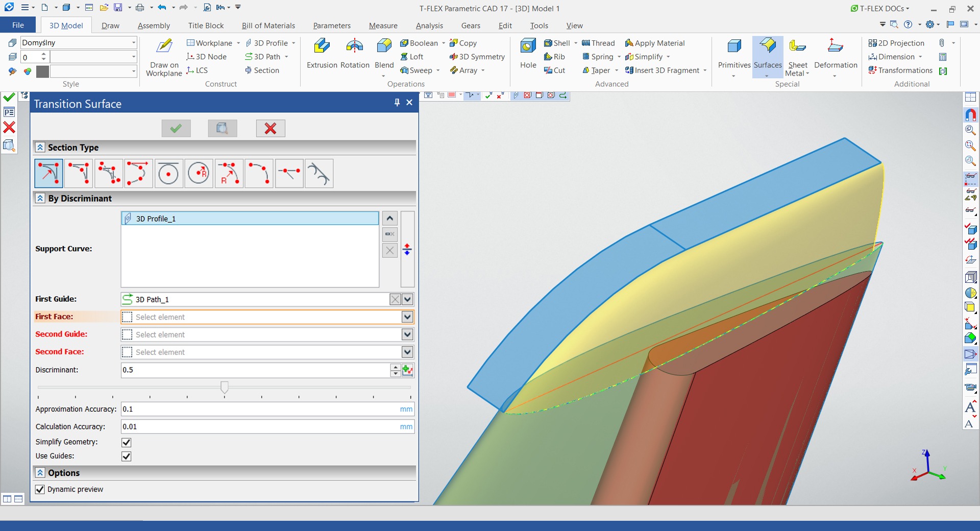Viewport: 980px width, 531px height.
Task: Click the Sweep operation
Action: (x=416, y=70)
